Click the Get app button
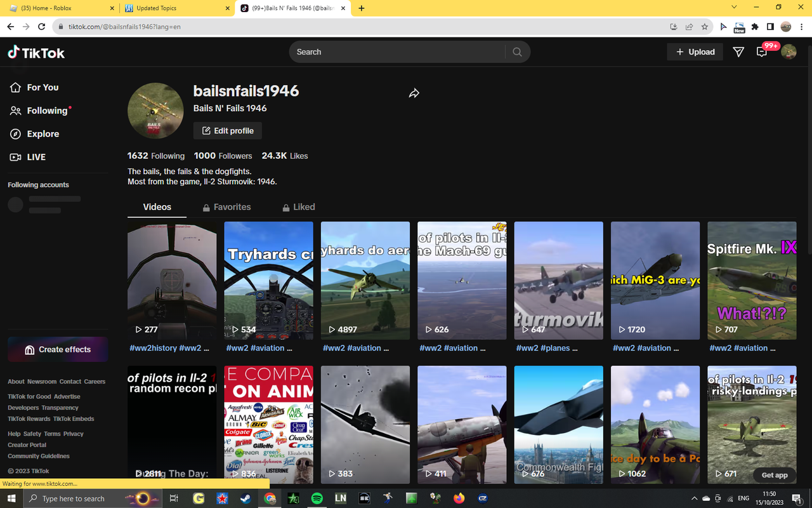 pyautogui.click(x=775, y=475)
